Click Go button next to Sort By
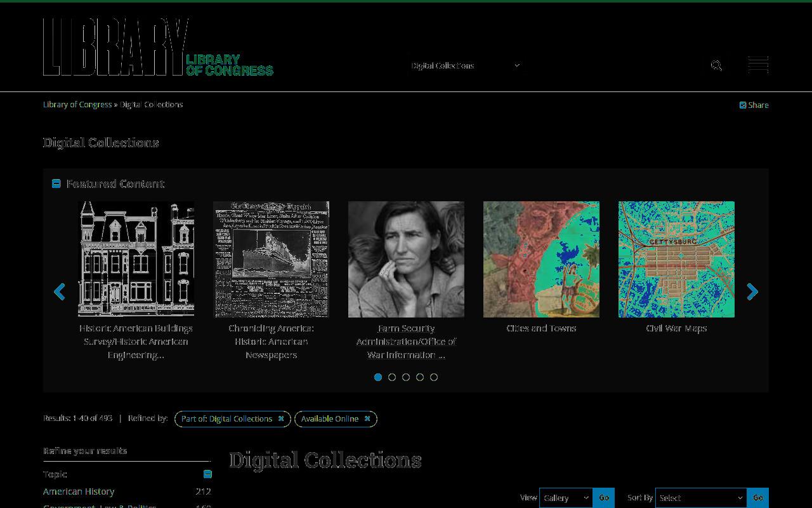Screen dimensions: 812x508 click(758, 498)
